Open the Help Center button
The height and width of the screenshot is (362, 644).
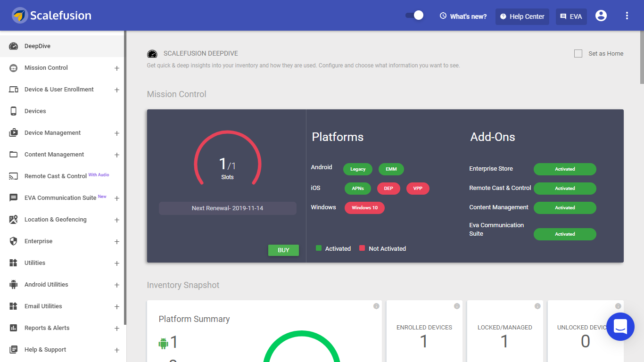pyautogui.click(x=522, y=16)
